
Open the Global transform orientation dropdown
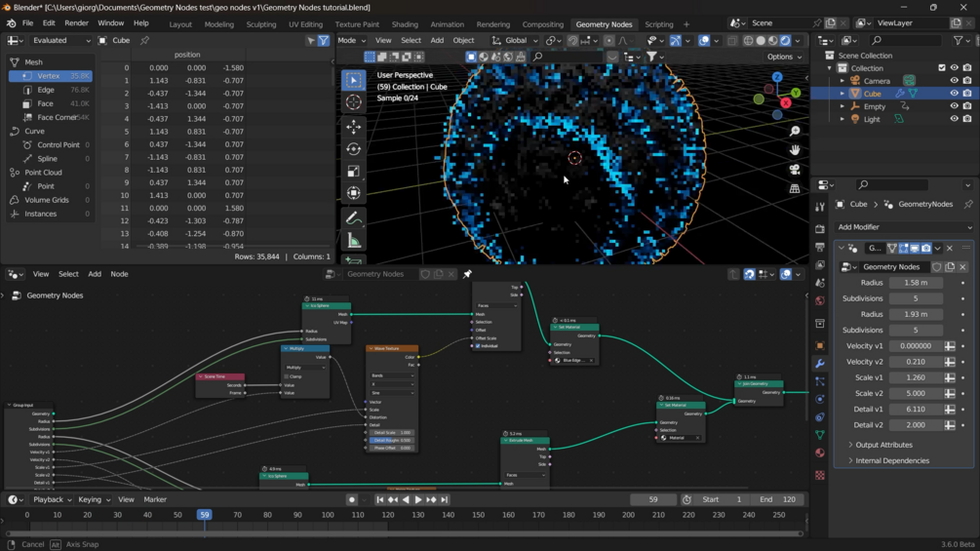pos(515,40)
